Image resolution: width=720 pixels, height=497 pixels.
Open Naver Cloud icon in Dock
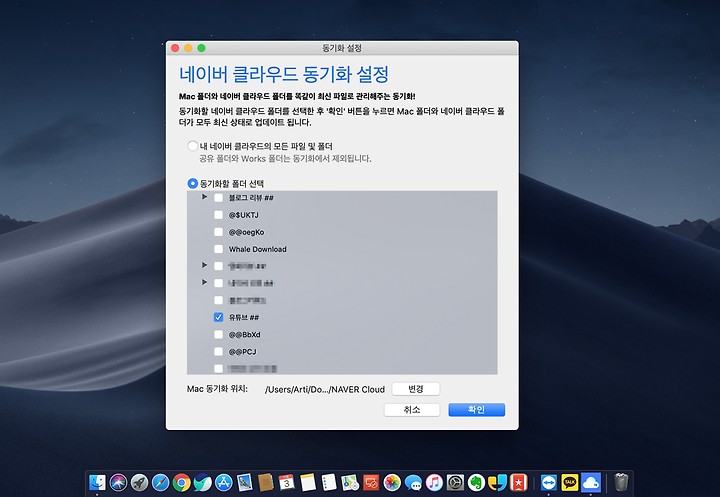(591, 483)
